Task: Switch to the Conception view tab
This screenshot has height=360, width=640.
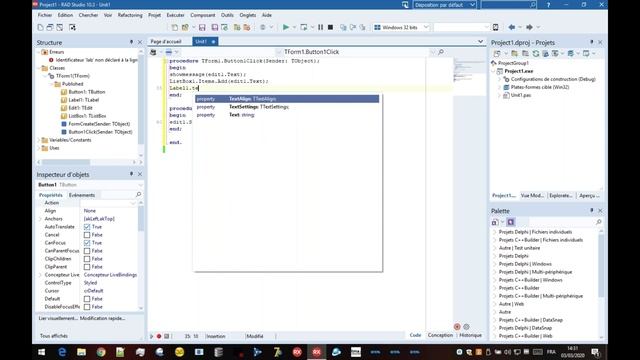Action: [x=440, y=335]
